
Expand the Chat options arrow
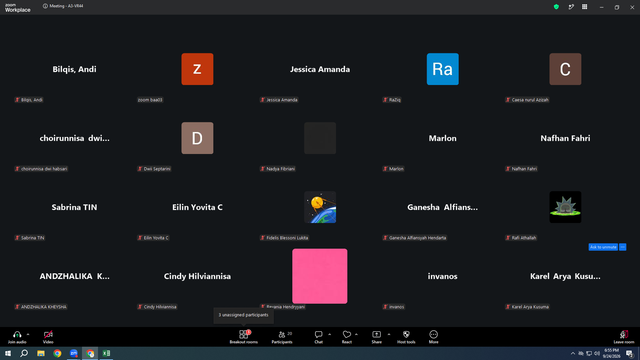[x=329, y=334]
